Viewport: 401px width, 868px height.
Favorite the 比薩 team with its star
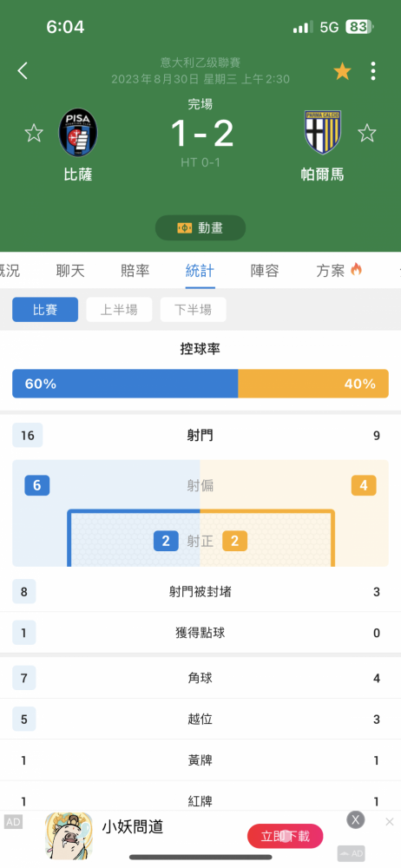(34, 133)
